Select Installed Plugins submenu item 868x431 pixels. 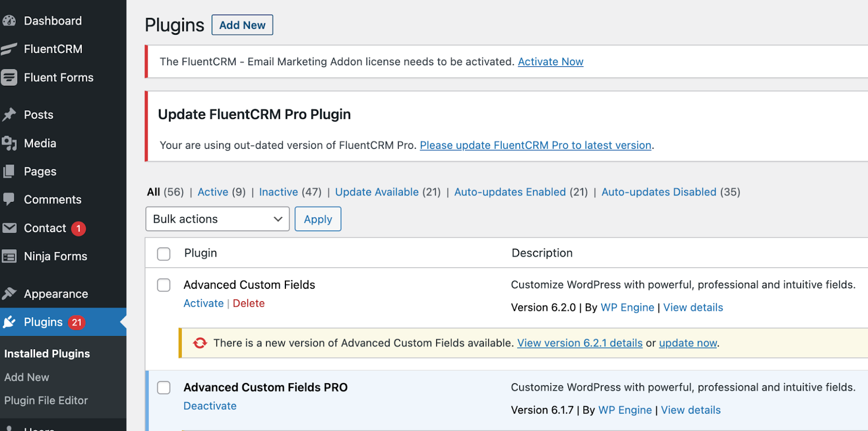[x=47, y=354]
